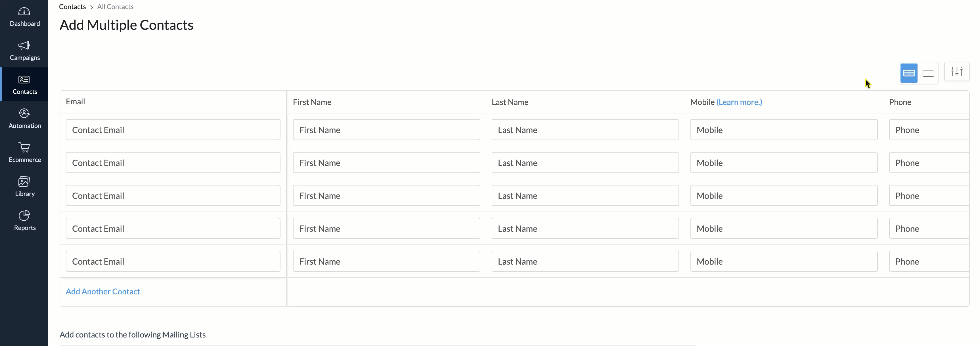Click the All Contacts breadcrumb
The width and height of the screenshot is (980, 346).
pos(115,7)
